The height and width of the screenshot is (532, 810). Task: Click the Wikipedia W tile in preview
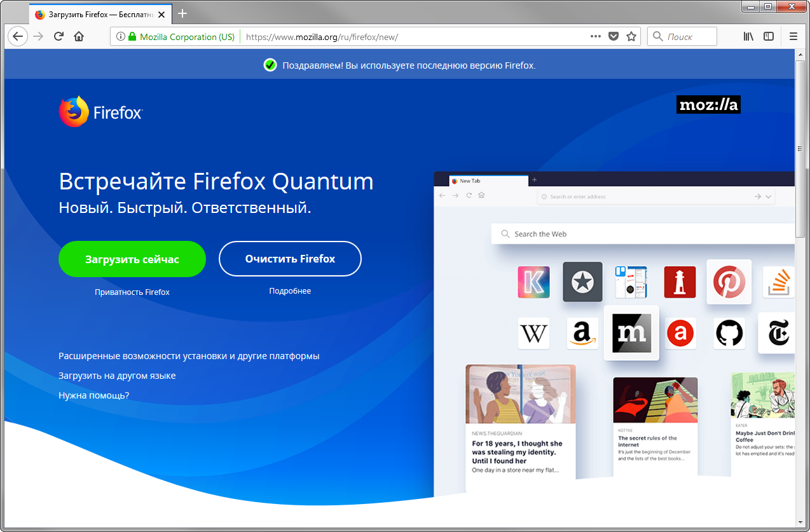[x=533, y=333]
